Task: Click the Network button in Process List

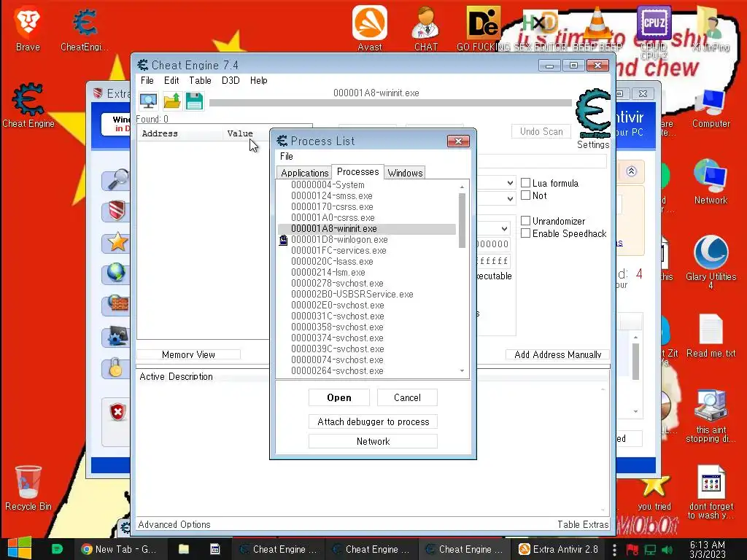Action: pyautogui.click(x=373, y=441)
